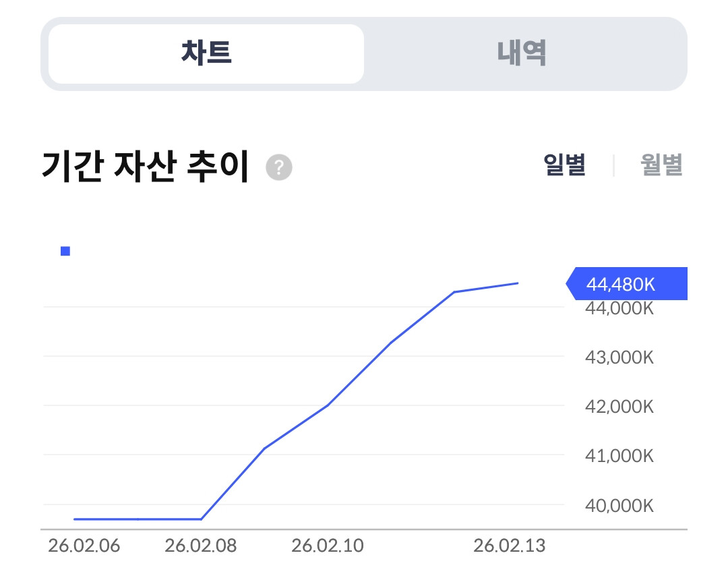Select the 26.02.06 date label
728x574 pixels.
pos(84,546)
